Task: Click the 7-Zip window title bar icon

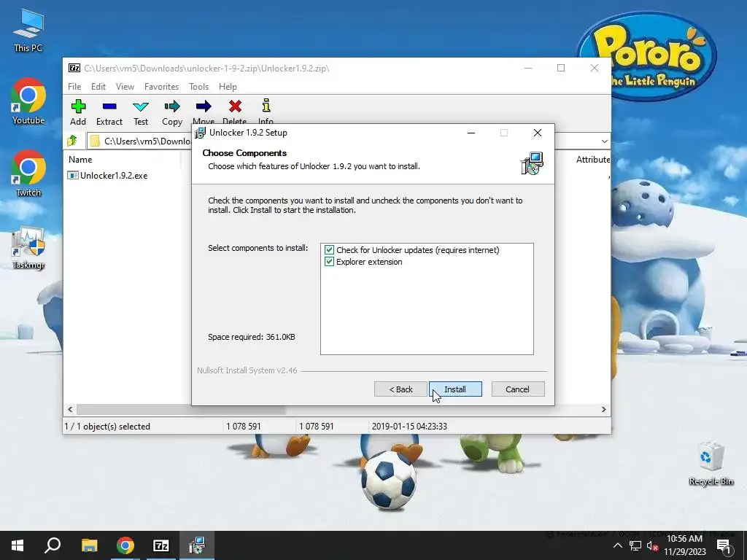Action: pos(74,68)
